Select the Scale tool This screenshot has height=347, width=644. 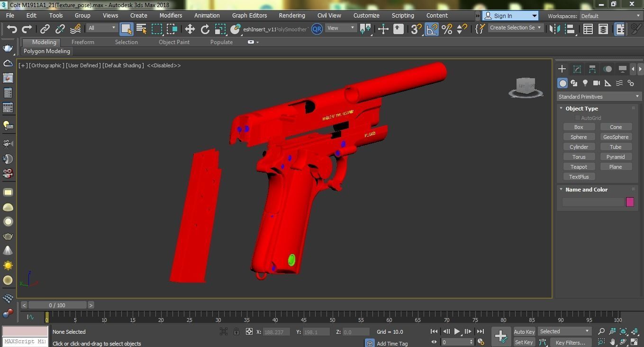click(220, 29)
